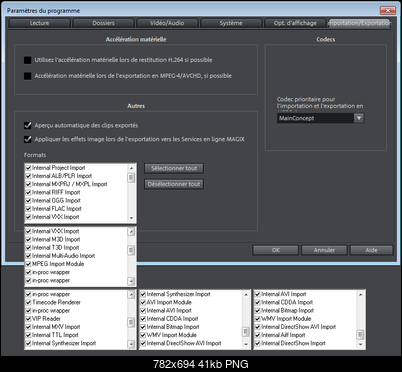Go to the Système tab
The image size is (402, 372).
tap(231, 23)
